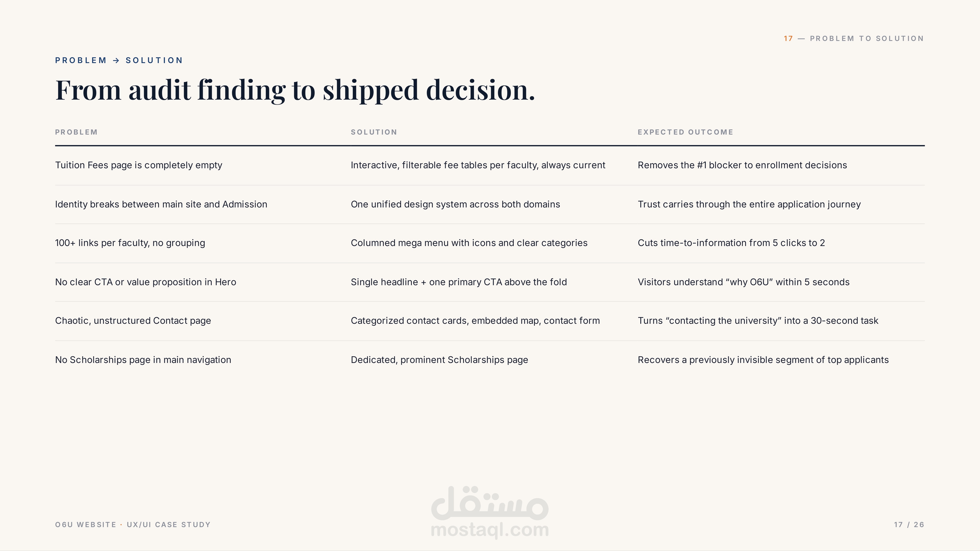Screen dimensions: 980x551
Task: Click 'No clear CTA or value proposition in Hero'
Action: [146, 282]
